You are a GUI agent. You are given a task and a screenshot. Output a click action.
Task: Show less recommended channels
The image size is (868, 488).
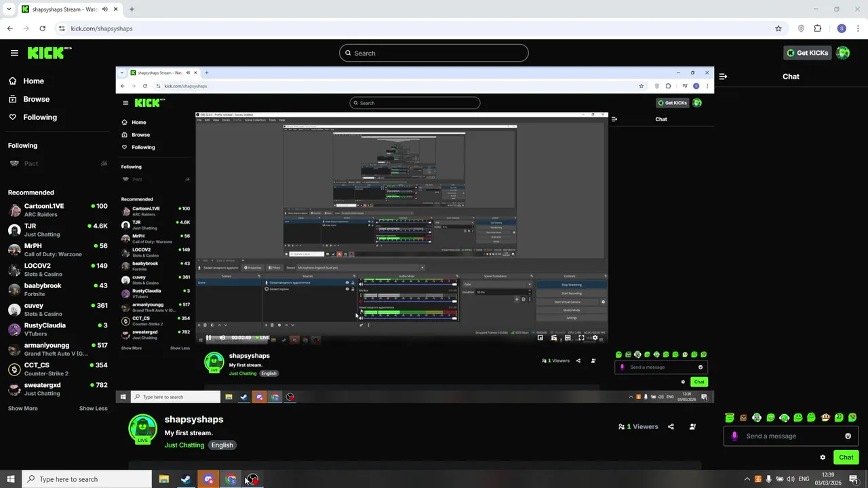click(x=94, y=409)
